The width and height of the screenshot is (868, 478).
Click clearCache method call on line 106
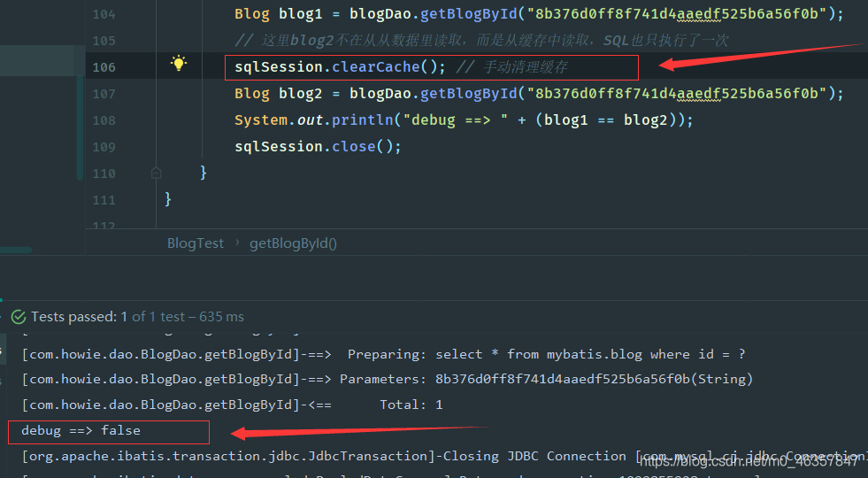tap(376, 67)
